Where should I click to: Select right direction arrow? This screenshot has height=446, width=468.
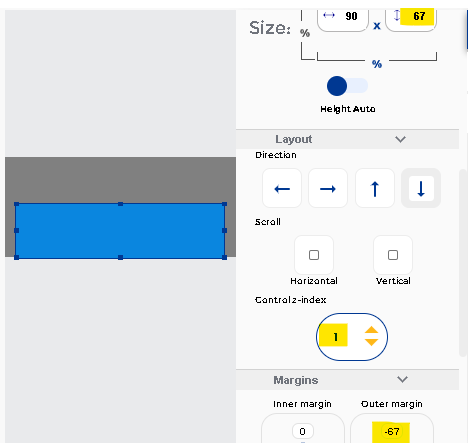click(328, 188)
